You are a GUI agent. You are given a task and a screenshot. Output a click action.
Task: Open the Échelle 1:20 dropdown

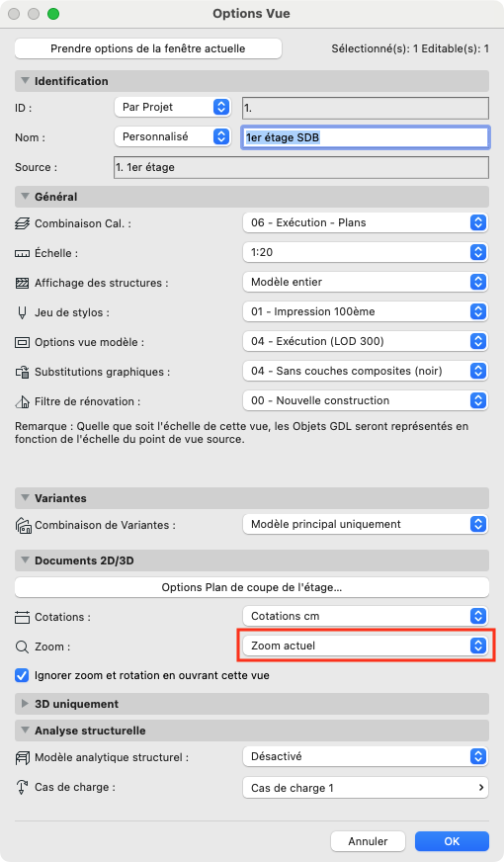pos(366,252)
